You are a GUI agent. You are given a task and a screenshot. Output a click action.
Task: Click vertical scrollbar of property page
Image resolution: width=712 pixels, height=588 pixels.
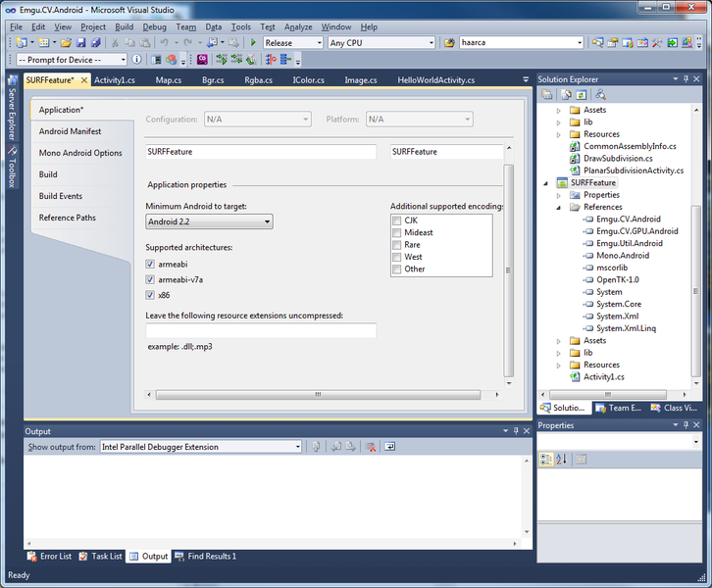point(509,270)
